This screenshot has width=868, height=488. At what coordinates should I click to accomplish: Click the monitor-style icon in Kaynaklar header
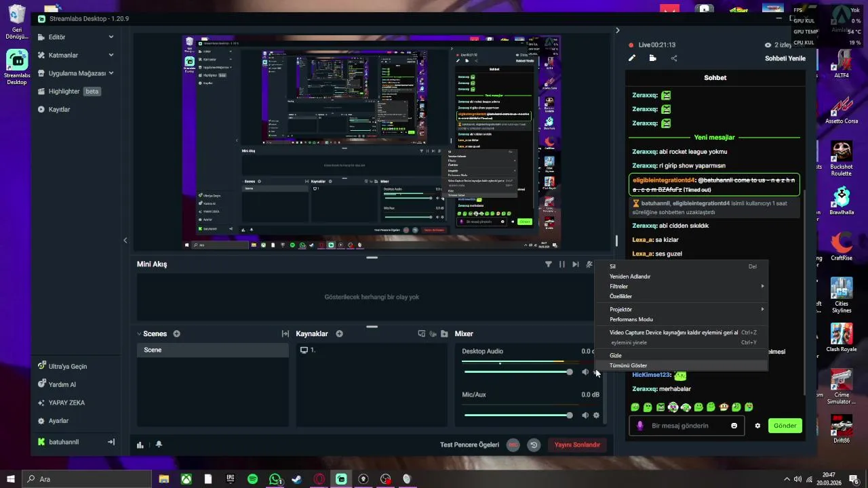422,333
